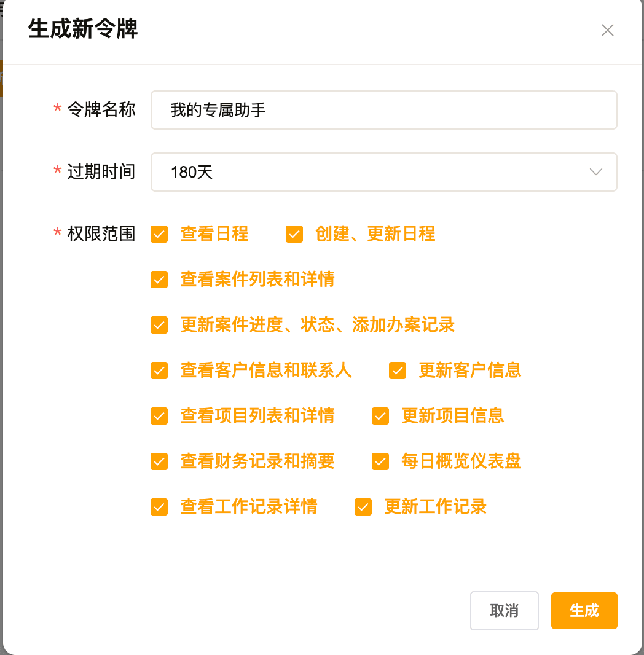The width and height of the screenshot is (644, 655).
Task: Uncheck 更新工作记录 checkbox
Action: pyautogui.click(x=363, y=507)
